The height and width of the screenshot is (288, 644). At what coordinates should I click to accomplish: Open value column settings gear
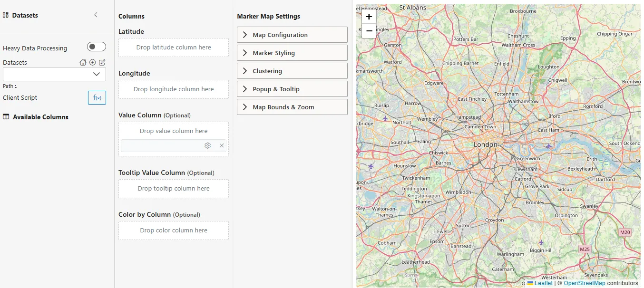tap(208, 145)
